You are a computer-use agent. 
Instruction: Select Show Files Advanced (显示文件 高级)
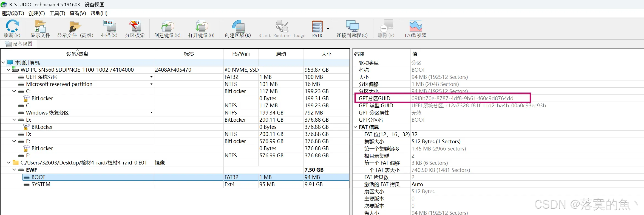click(75, 29)
